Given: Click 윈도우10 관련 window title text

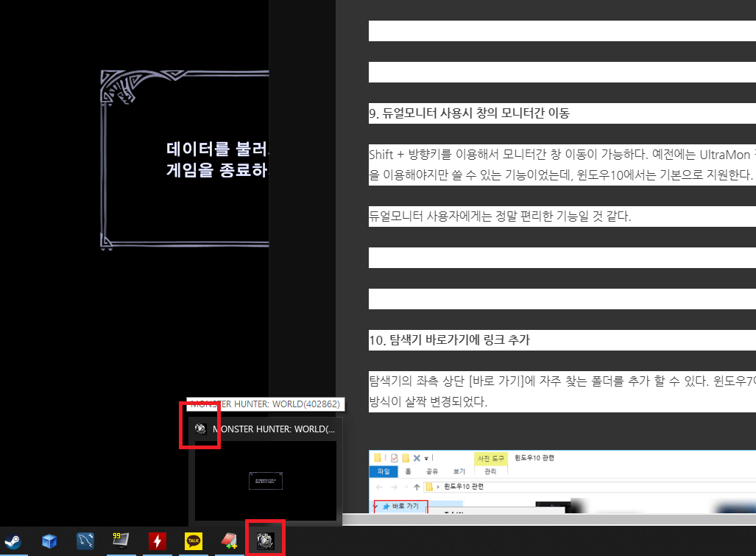Looking at the screenshot, I should click(x=534, y=457).
